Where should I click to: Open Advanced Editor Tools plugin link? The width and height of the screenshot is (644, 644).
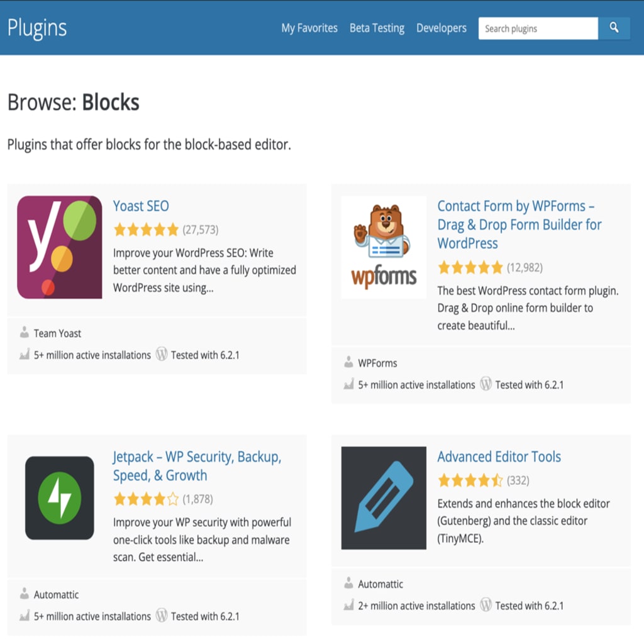point(499,457)
